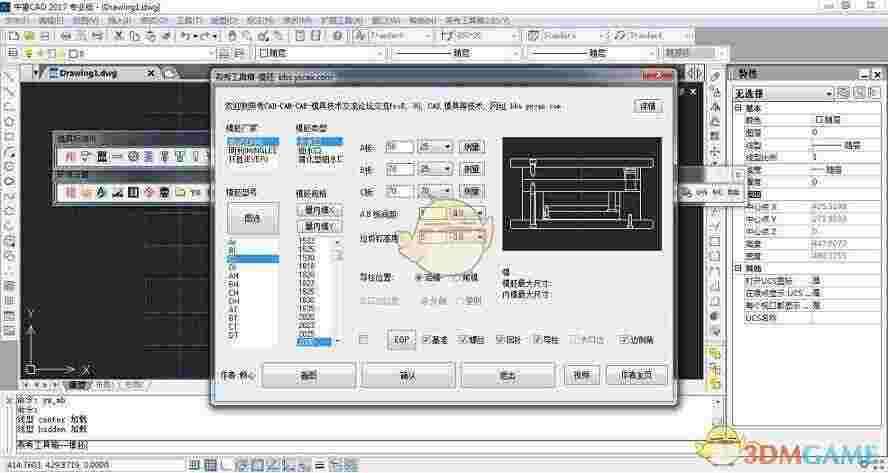Click the Undo arrow icon
The width and height of the screenshot is (888, 473).
click(185, 36)
